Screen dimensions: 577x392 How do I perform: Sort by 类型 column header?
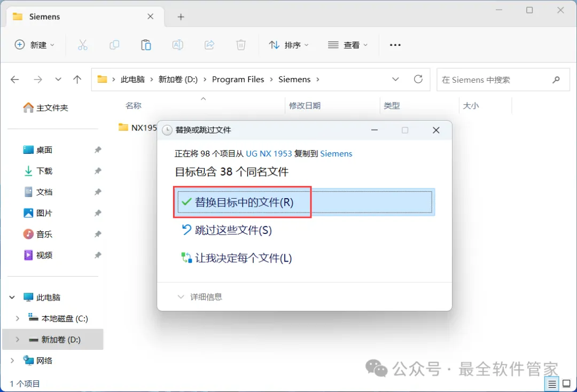[392, 106]
